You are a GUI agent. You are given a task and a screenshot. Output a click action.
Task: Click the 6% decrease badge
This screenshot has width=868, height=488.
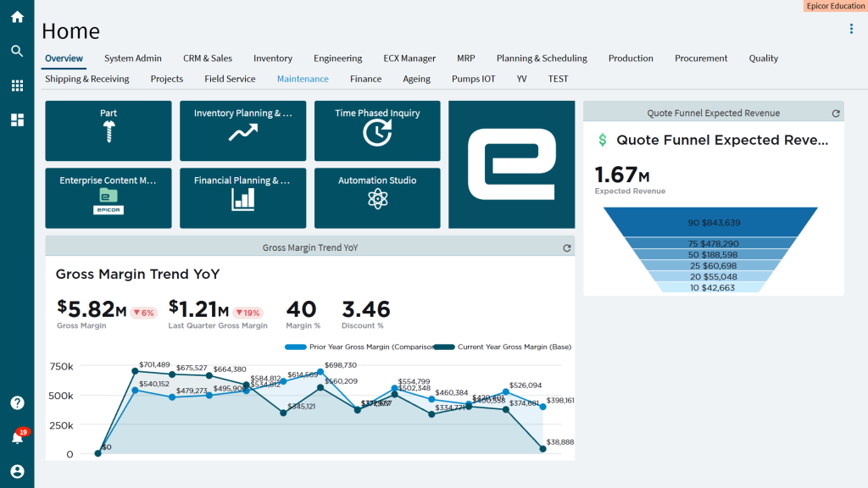pos(144,313)
